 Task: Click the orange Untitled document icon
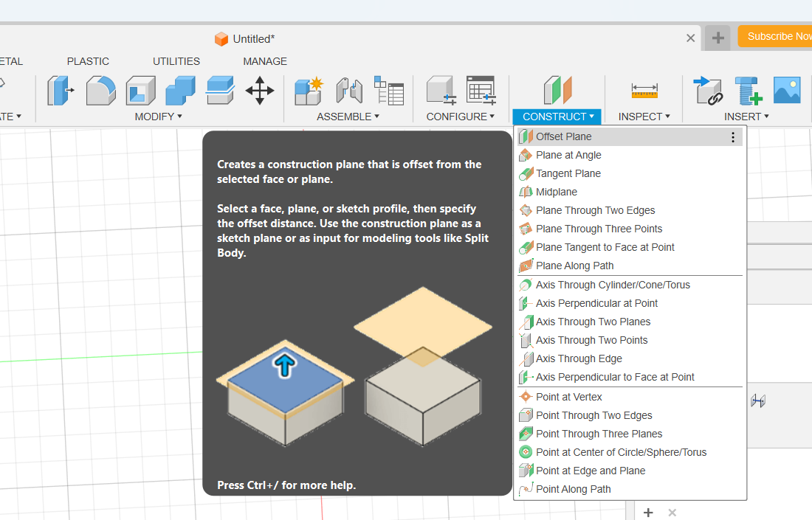coord(221,39)
